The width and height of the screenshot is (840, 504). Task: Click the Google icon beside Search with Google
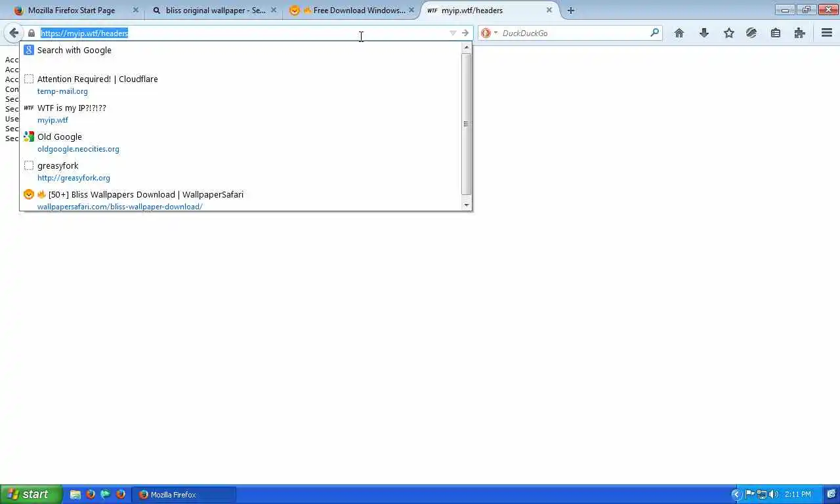[x=29, y=50]
